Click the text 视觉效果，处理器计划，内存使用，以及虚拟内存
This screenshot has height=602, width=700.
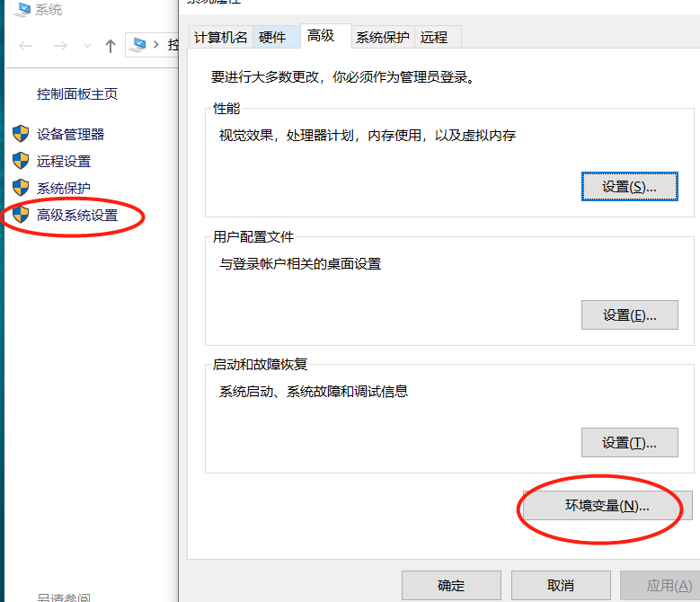pos(368,135)
